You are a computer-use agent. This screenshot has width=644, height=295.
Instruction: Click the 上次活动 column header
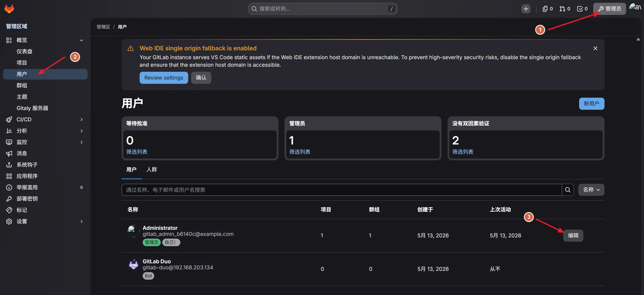(x=500, y=210)
